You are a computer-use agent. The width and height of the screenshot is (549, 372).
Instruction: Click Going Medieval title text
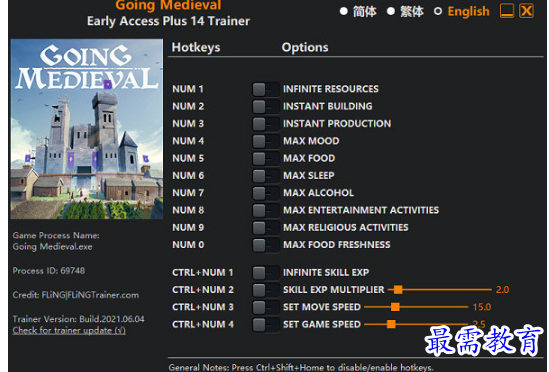pyautogui.click(x=168, y=5)
